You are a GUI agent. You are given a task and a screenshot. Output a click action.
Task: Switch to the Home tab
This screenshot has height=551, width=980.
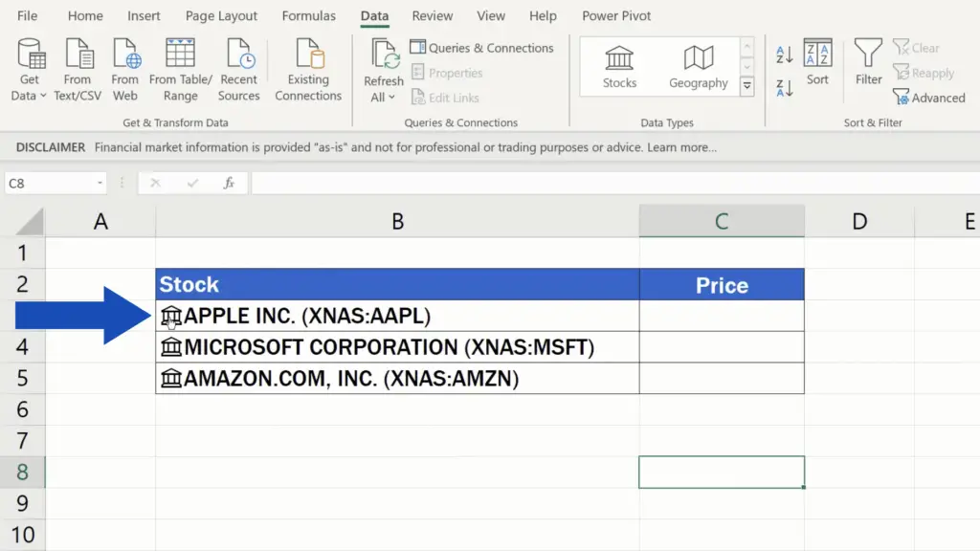(x=85, y=15)
